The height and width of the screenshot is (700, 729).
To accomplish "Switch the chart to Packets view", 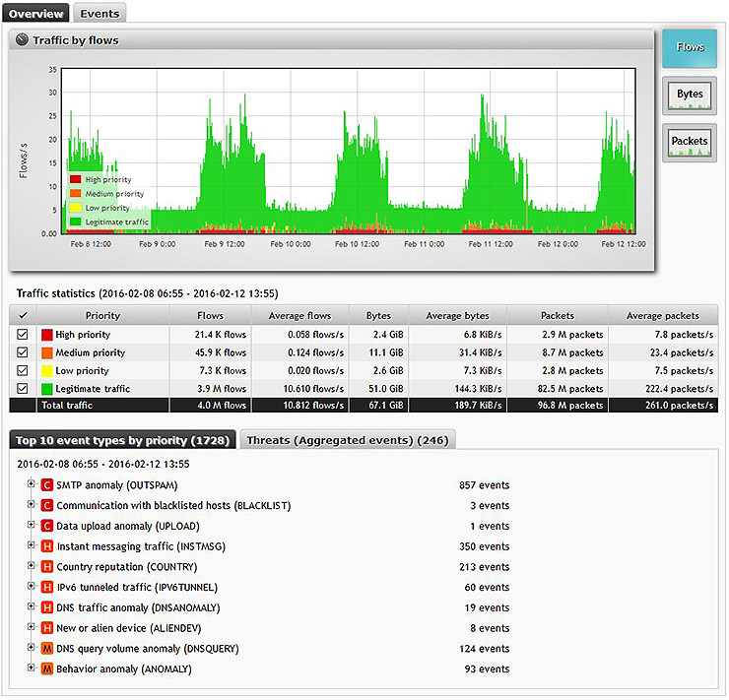I will point(690,143).
